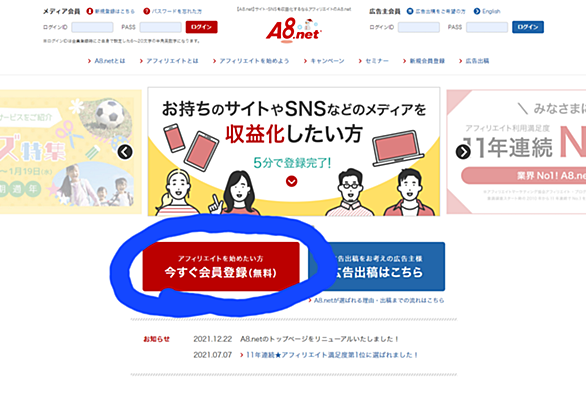This screenshot has width=586, height=400.
Task: Switch to English language link
Action: (x=487, y=11)
